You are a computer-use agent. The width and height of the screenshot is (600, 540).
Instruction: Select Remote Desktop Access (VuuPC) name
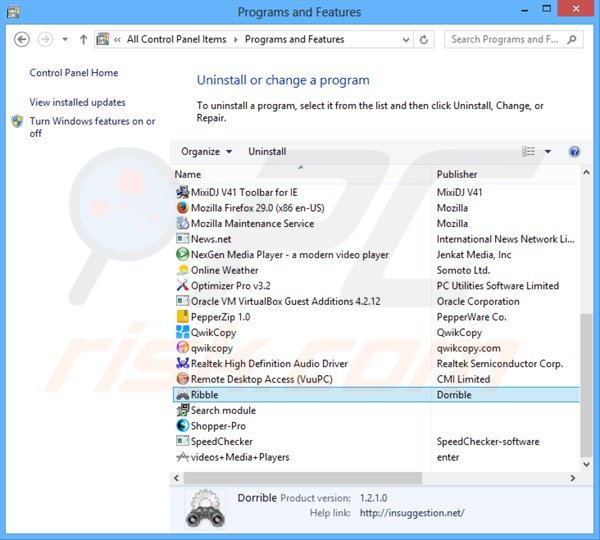click(262, 379)
